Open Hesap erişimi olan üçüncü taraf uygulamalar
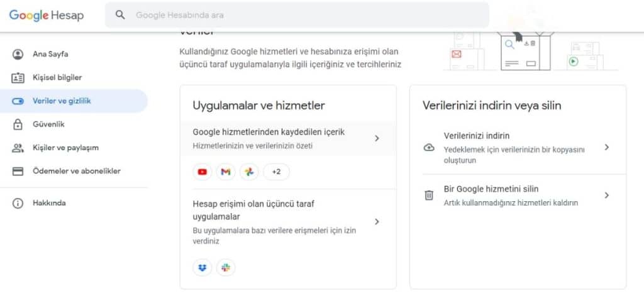This screenshot has height=308, width=644. click(288, 222)
